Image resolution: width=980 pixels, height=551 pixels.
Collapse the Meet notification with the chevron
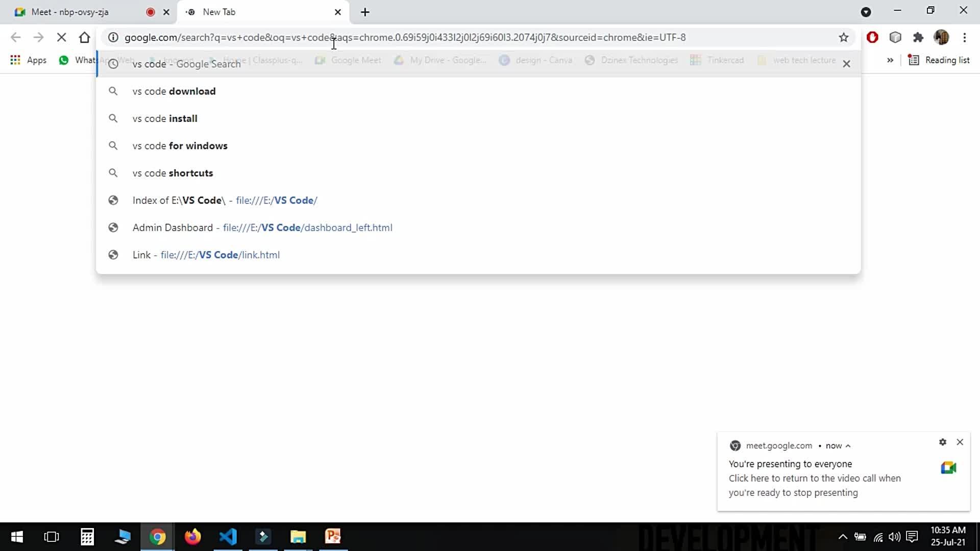click(x=848, y=446)
